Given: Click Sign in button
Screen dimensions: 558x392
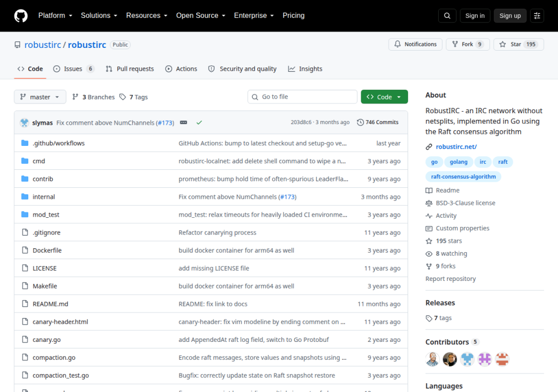Looking at the screenshot, I should coord(475,16).
